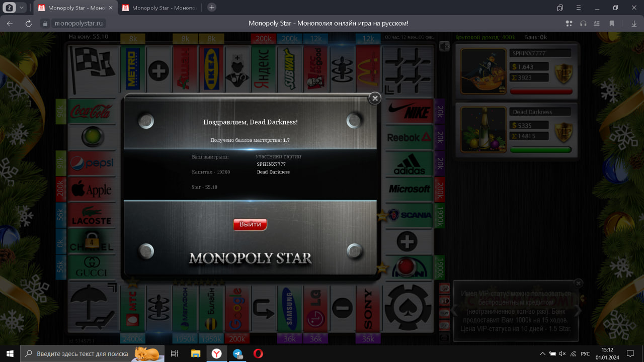The width and height of the screenshot is (644, 362).
Task: Click the Windows Start button
Action: pyautogui.click(x=10, y=353)
